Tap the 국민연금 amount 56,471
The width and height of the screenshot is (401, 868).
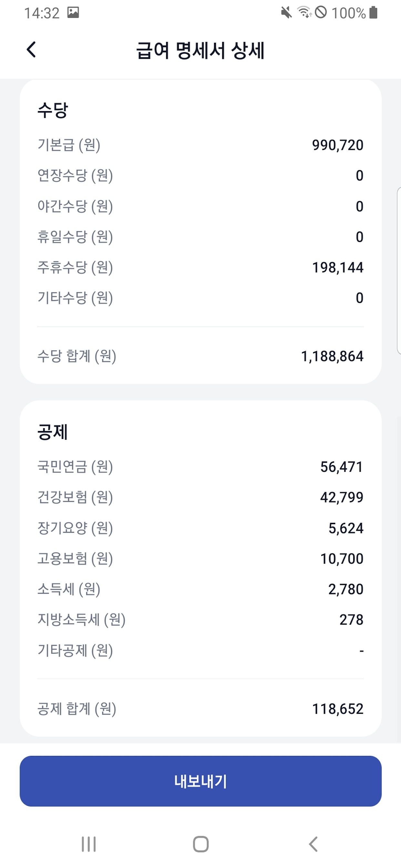tap(341, 467)
